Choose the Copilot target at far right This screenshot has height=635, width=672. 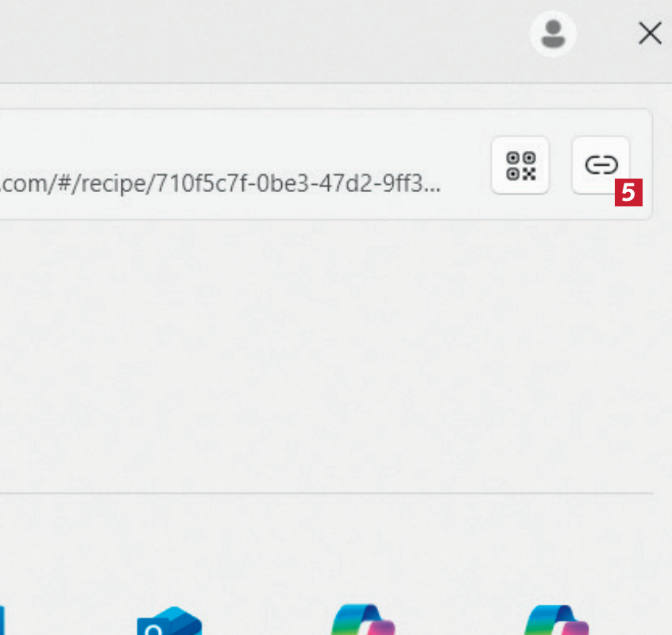point(556,620)
